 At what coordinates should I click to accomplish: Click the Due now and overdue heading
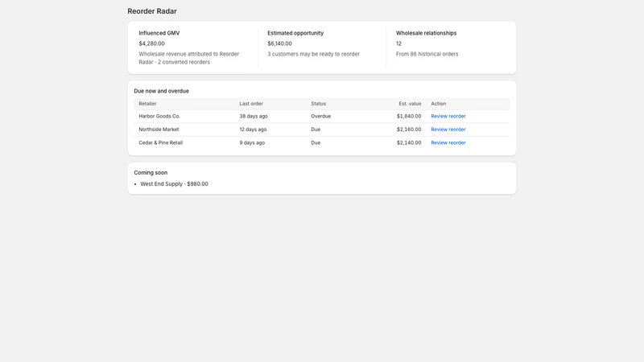[162, 91]
